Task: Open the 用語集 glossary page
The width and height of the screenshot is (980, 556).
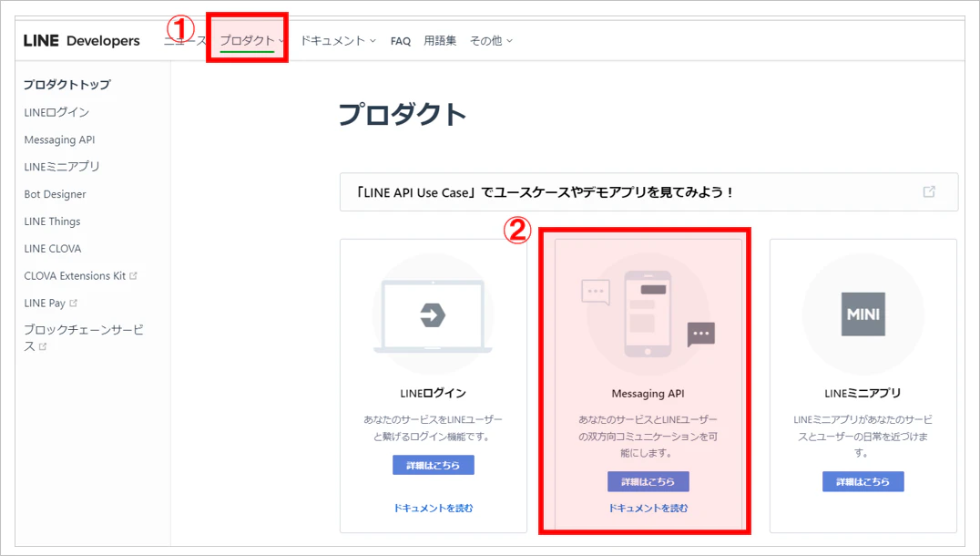Action: 440,41
